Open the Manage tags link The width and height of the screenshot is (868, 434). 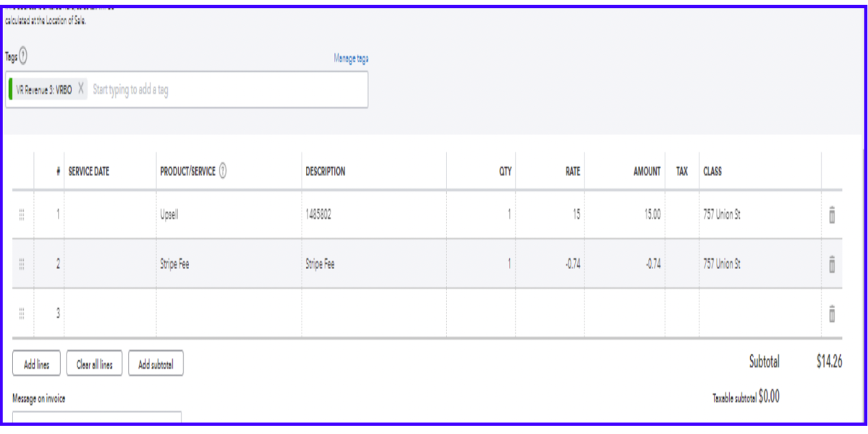pyautogui.click(x=351, y=59)
